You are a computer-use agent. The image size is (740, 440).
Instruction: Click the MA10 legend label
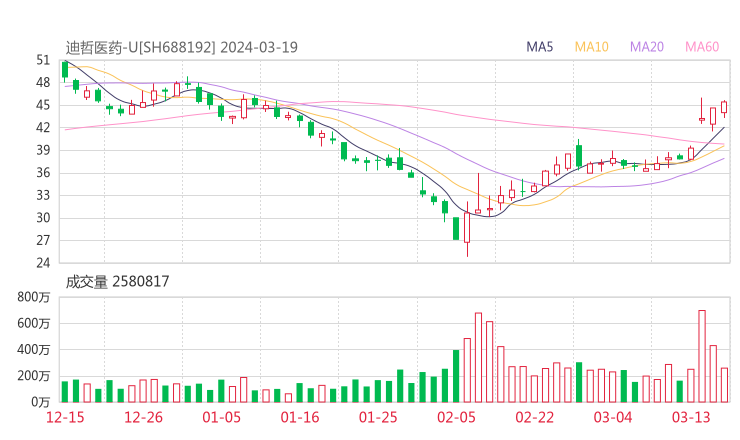591,47
